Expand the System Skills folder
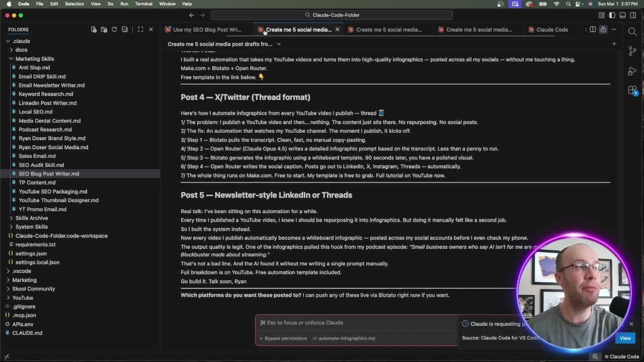The height and width of the screenshot is (362, 644). click(31, 227)
